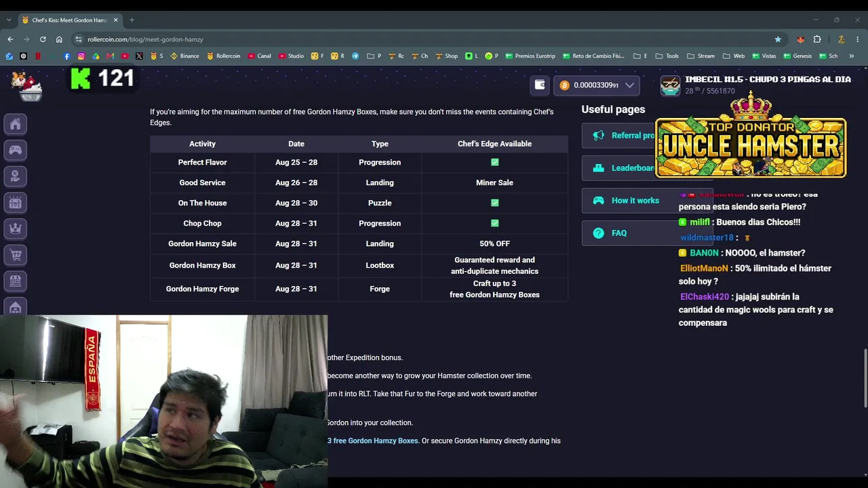Click the 'Good Service' activity cell
Image resolution: width=868 pixels, height=488 pixels.
coord(202,183)
